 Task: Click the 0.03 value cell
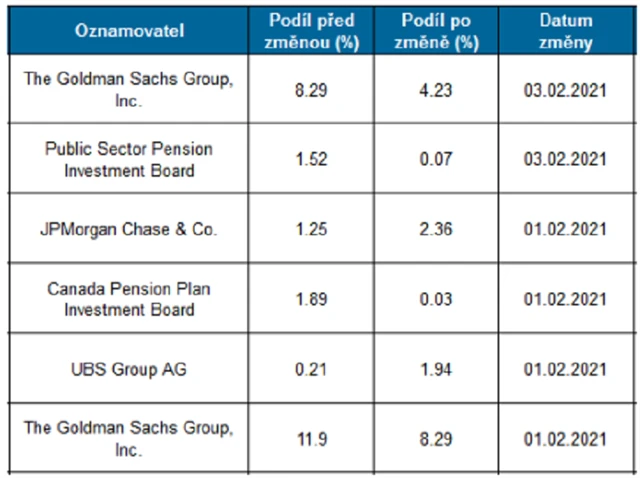[437, 299]
